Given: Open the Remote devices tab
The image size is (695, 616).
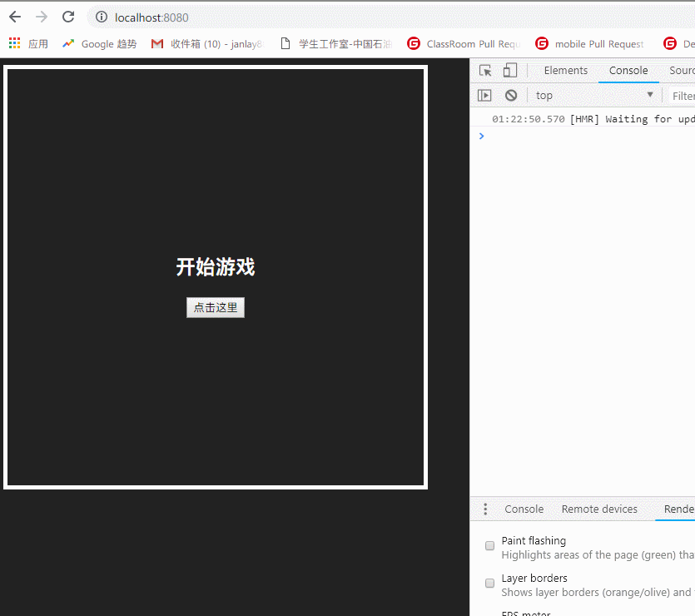Looking at the screenshot, I should pos(599,509).
